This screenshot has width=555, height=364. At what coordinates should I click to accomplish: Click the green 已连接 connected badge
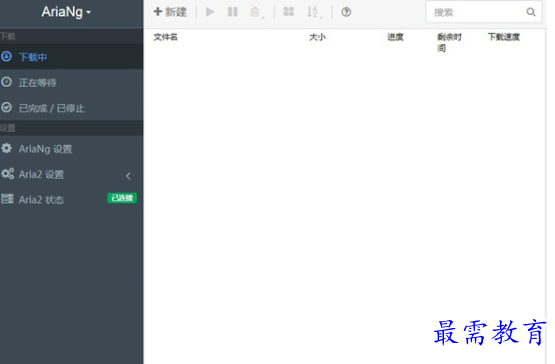(x=122, y=198)
